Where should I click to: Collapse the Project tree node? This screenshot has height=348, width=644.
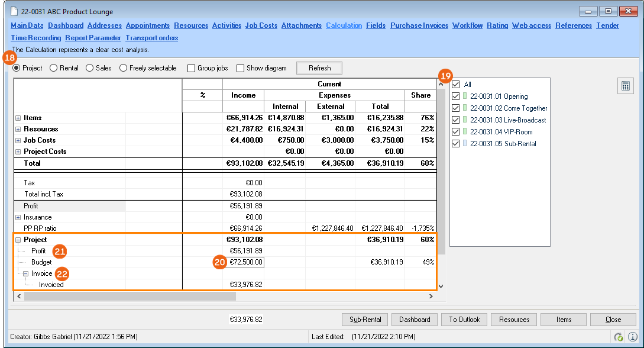[18, 240]
